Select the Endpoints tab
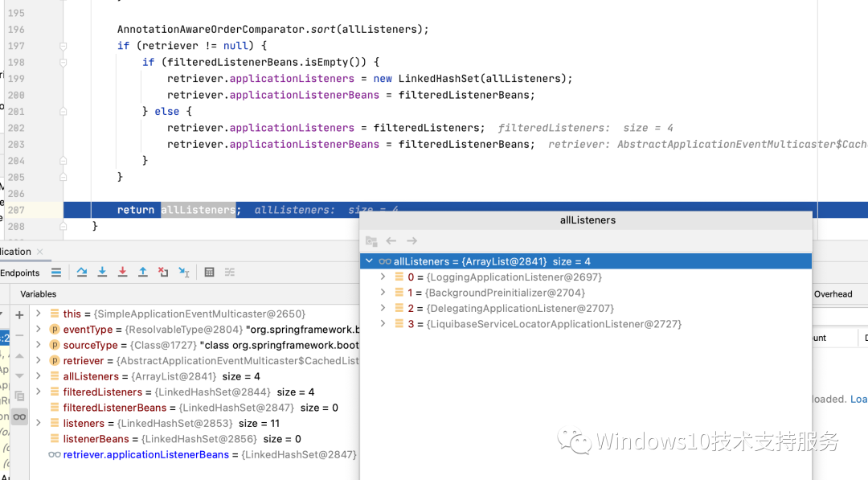This screenshot has height=480, width=868. click(20, 273)
